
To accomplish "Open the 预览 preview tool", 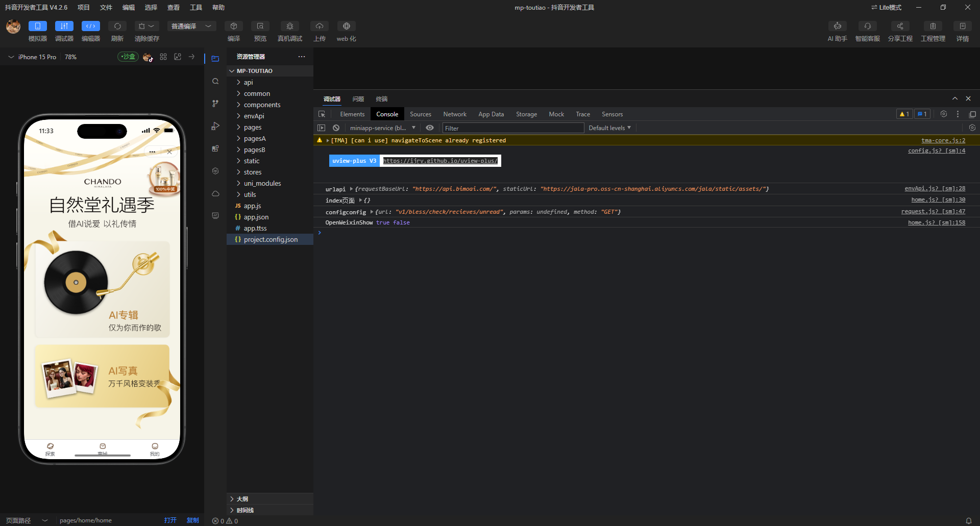I will click(260, 27).
